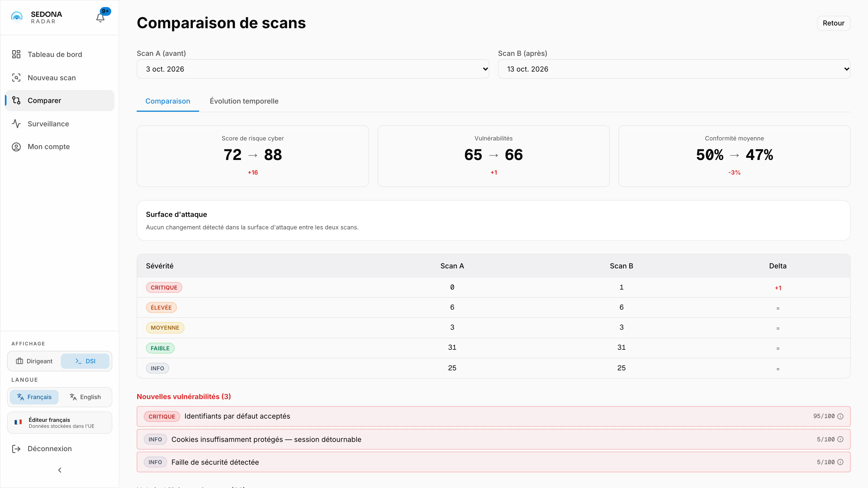
Task: Click the CRITIQUE badge in severity table
Action: 164,288
